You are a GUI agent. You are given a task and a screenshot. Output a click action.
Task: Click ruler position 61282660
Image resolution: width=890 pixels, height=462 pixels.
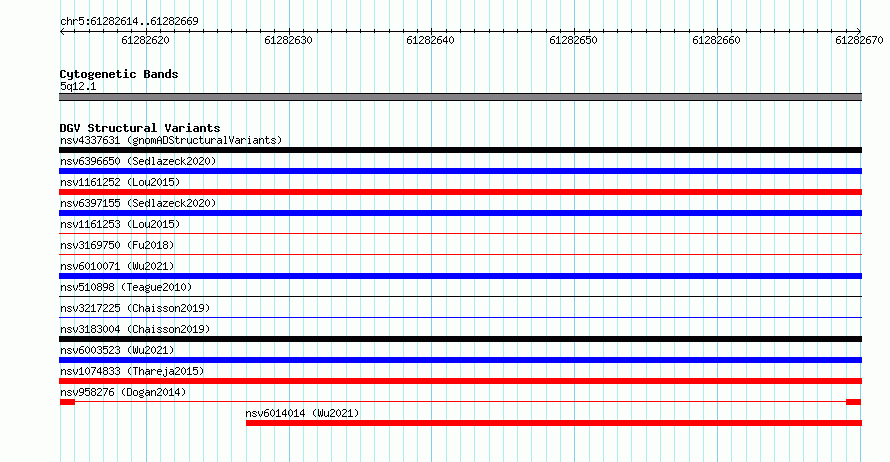coord(716,40)
